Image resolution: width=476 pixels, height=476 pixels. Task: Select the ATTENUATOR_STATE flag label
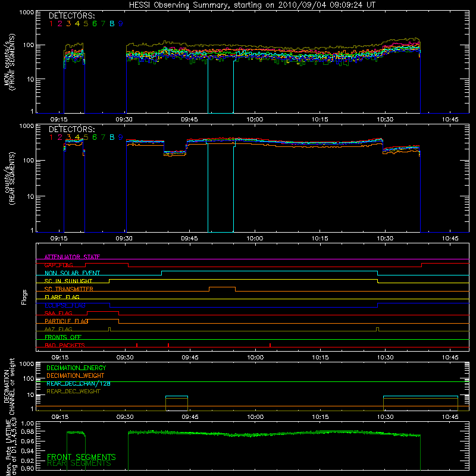tap(72, 257)
